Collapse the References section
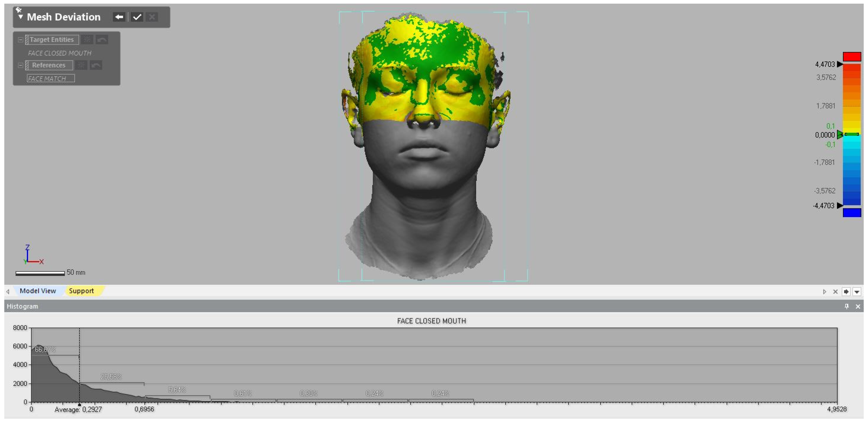 click(21, 65)
